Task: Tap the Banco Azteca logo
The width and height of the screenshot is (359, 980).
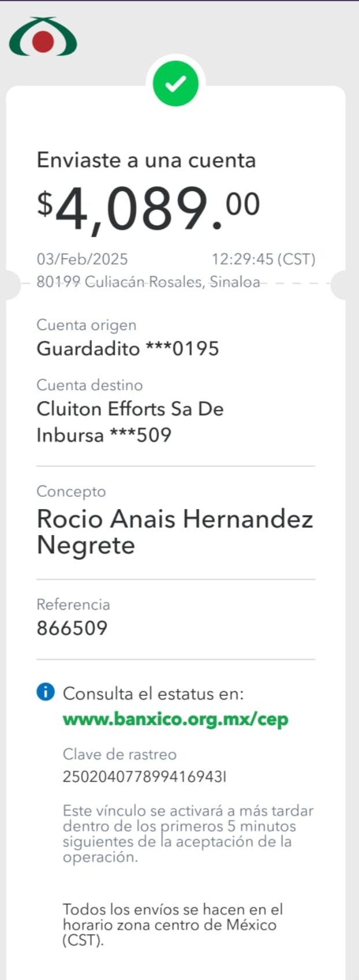Action: (x=43, y=38)
